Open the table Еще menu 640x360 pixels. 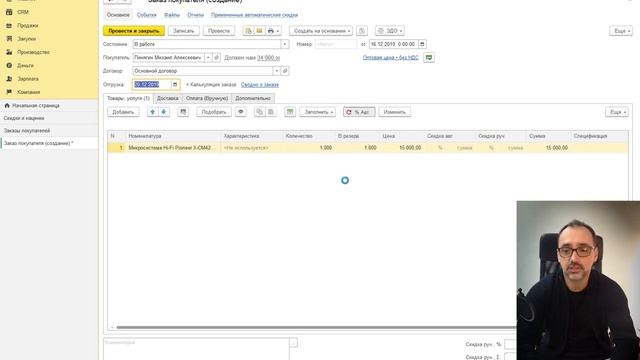617,112
